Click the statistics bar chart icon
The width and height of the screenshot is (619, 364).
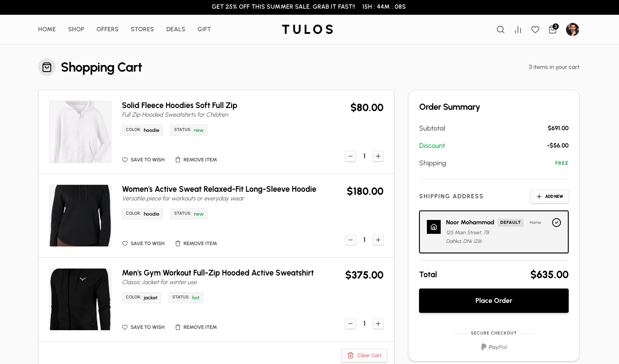click(517, 30)
